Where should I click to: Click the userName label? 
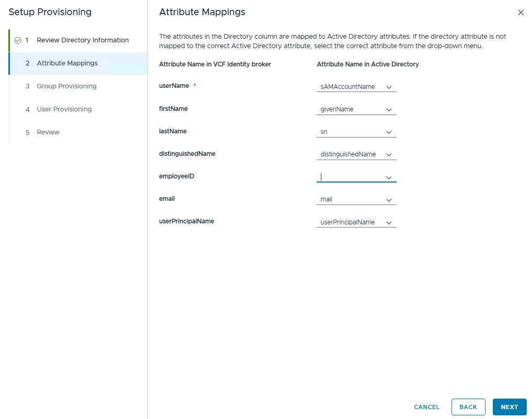[x=174, y=86]
